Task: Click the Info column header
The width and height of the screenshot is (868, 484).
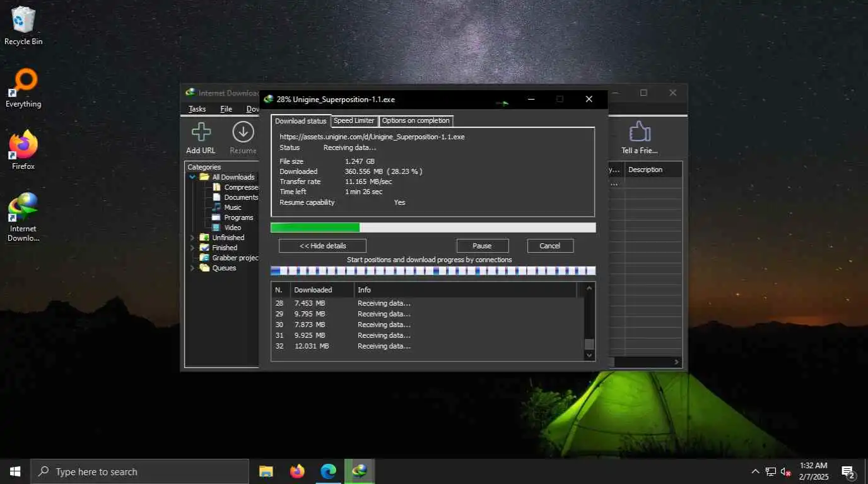Action: tap(465, 290)
